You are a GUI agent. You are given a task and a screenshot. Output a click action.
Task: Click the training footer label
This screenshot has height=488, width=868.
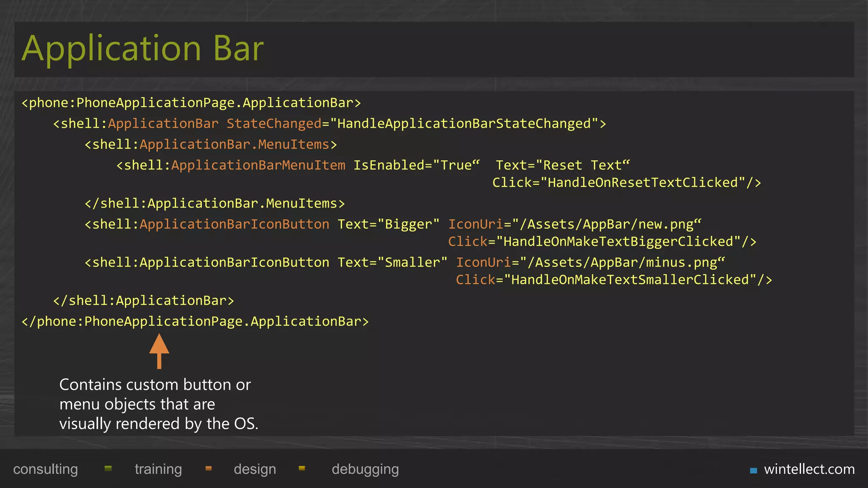(158, 469)
